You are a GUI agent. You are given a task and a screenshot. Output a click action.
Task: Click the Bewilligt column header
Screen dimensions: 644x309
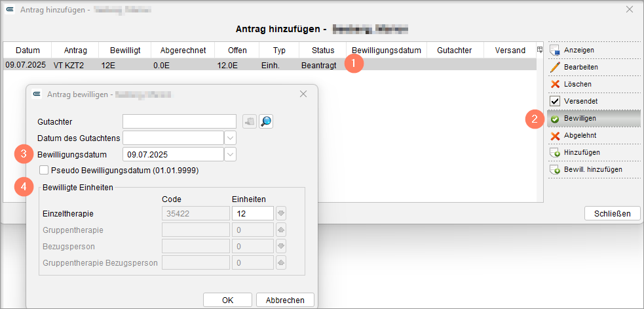[125, 51]
